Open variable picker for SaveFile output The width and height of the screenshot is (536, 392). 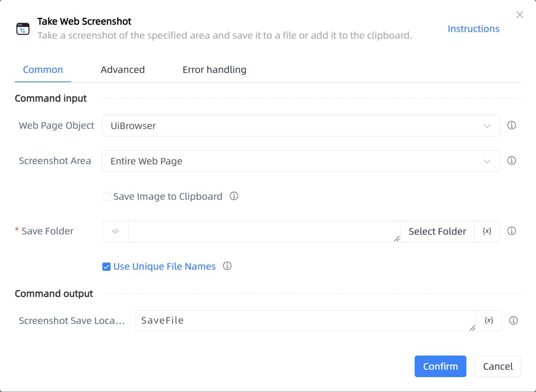click(x=489, y=321)
